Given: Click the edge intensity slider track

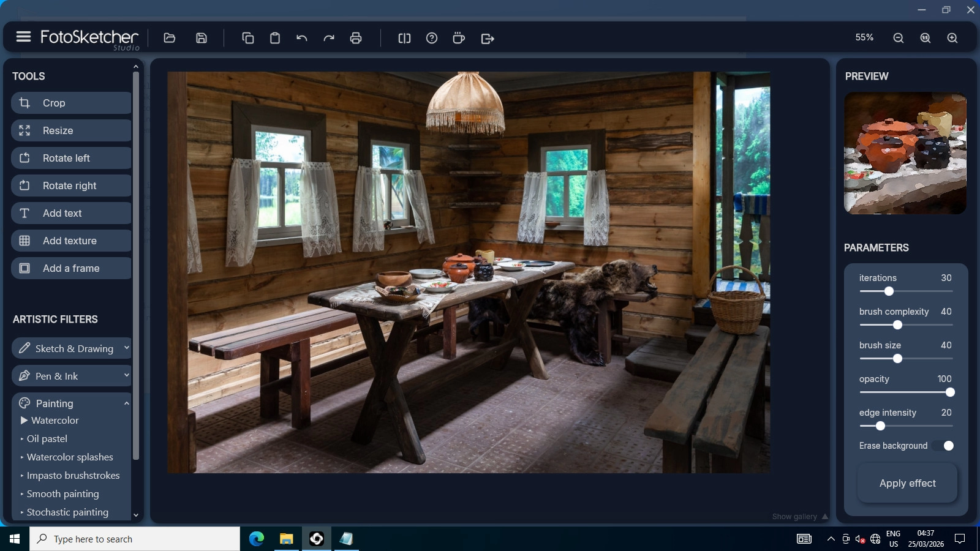Looking at the screenshot, I should (x=906, y=426).
